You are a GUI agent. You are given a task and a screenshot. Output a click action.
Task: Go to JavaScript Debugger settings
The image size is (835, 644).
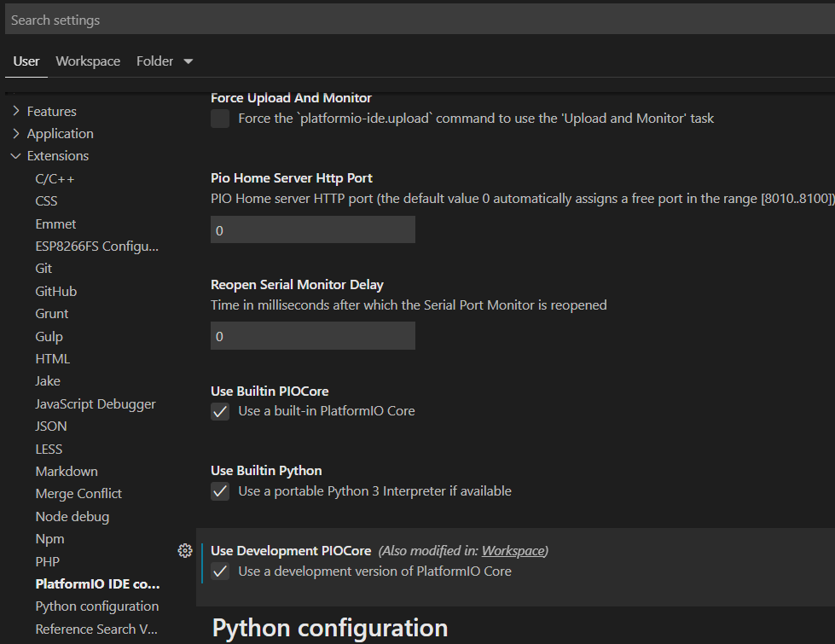coord(95,404)
